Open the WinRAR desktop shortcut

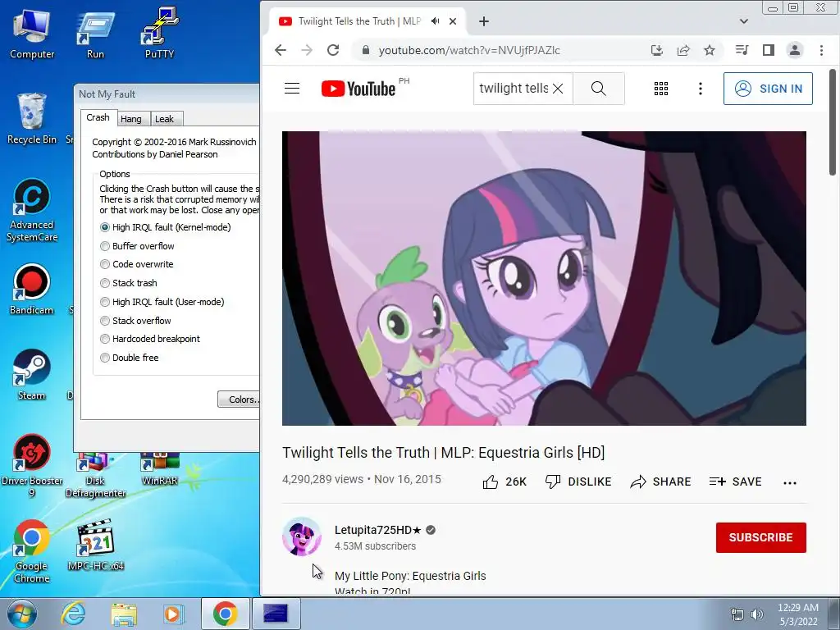click(x=159, y=469)
